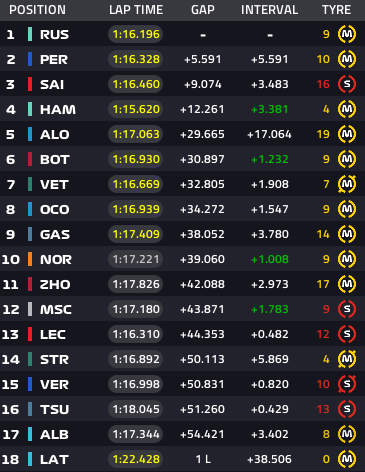Select LAT medium tyre icon

(347, 459)
